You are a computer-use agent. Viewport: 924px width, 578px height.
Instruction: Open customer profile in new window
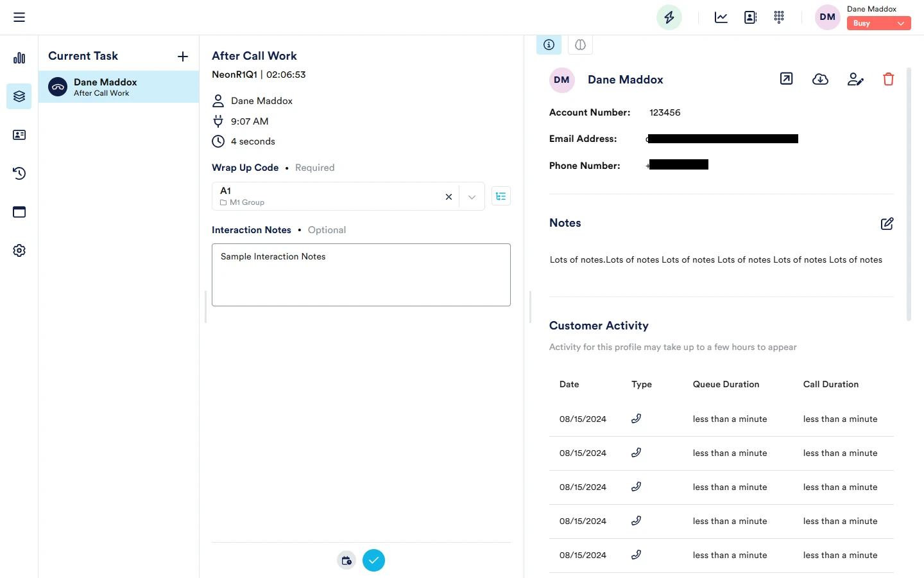[x=786, y=79]
